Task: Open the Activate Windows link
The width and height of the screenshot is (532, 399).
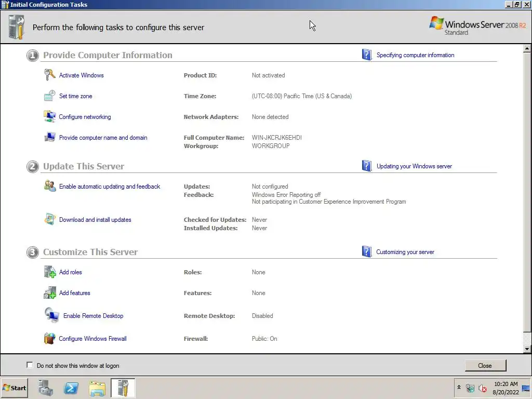Action: pyautogui.click(x=82, y=75)
